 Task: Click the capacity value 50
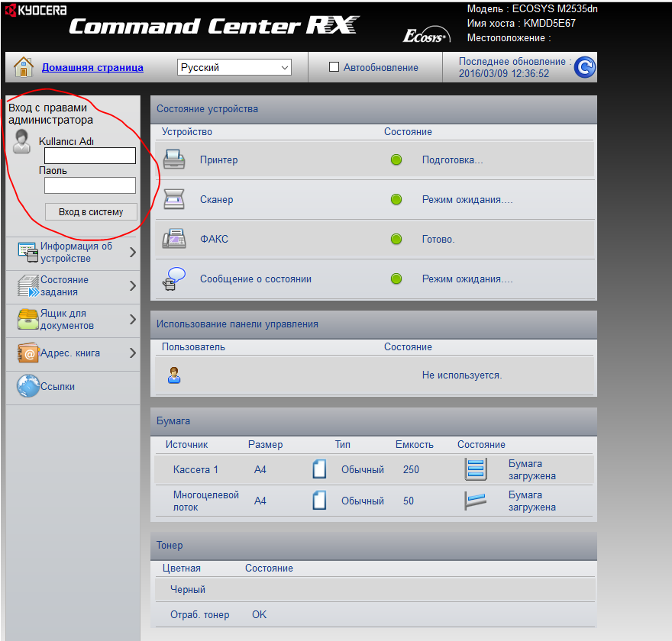pos(408,501)
